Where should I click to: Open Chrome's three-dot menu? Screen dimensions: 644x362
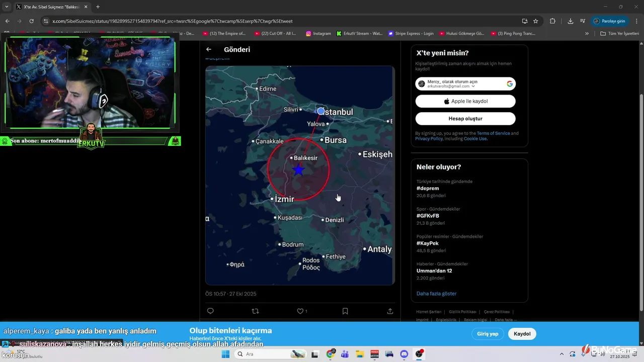click(x=636, y=21)
